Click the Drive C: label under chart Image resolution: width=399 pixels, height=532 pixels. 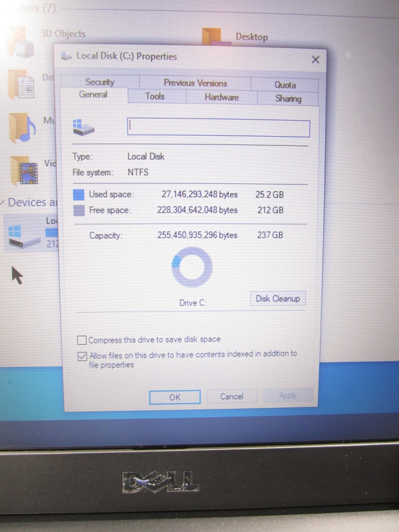tap(193, 303)
